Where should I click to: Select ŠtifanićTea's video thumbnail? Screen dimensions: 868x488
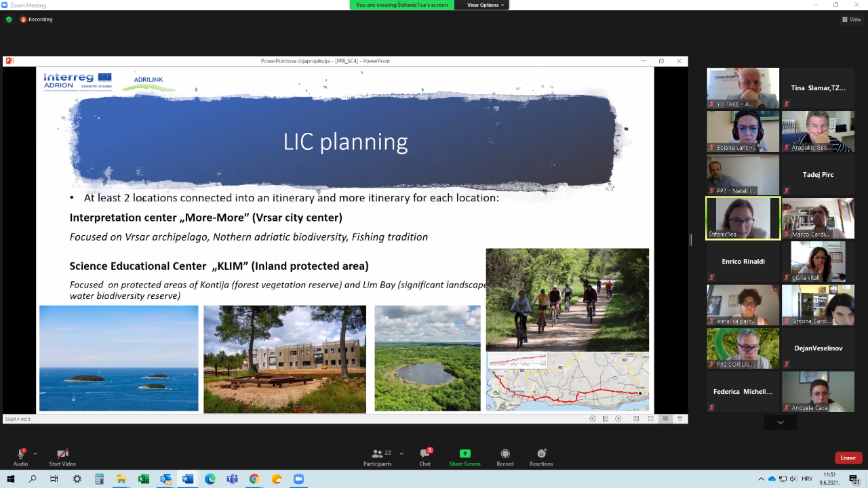coord(743,218)
